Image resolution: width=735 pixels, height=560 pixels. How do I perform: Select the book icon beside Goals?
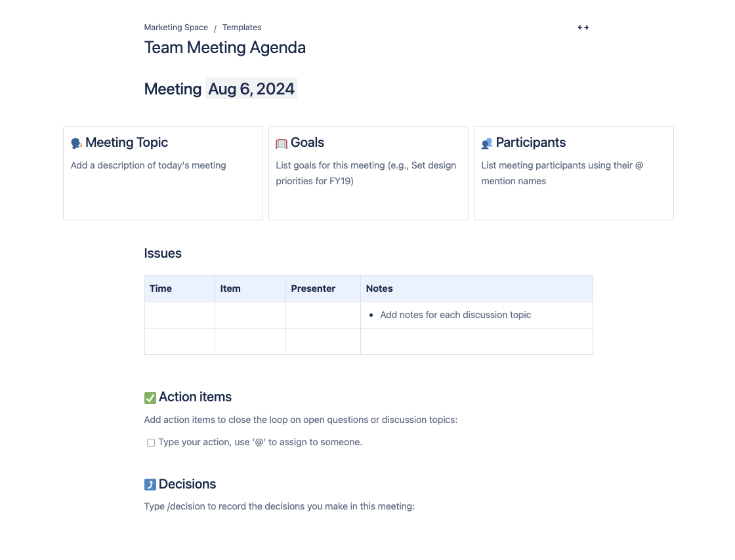tap(282, 142)
